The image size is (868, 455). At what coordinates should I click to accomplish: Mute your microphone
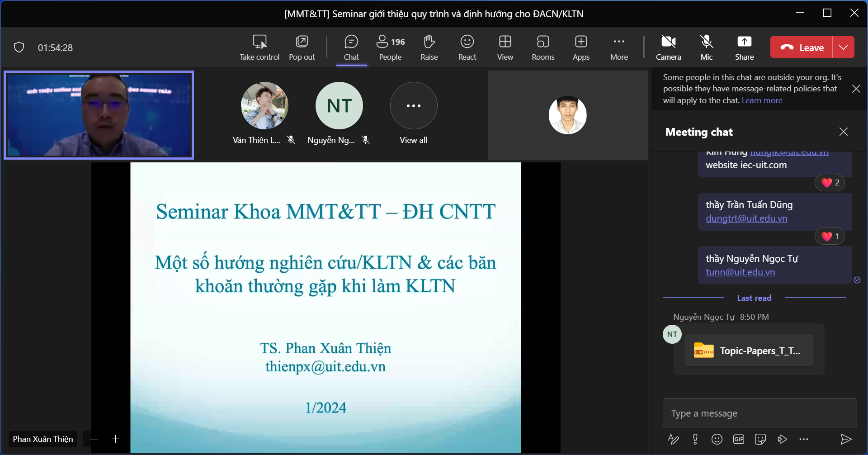(706, 47)
